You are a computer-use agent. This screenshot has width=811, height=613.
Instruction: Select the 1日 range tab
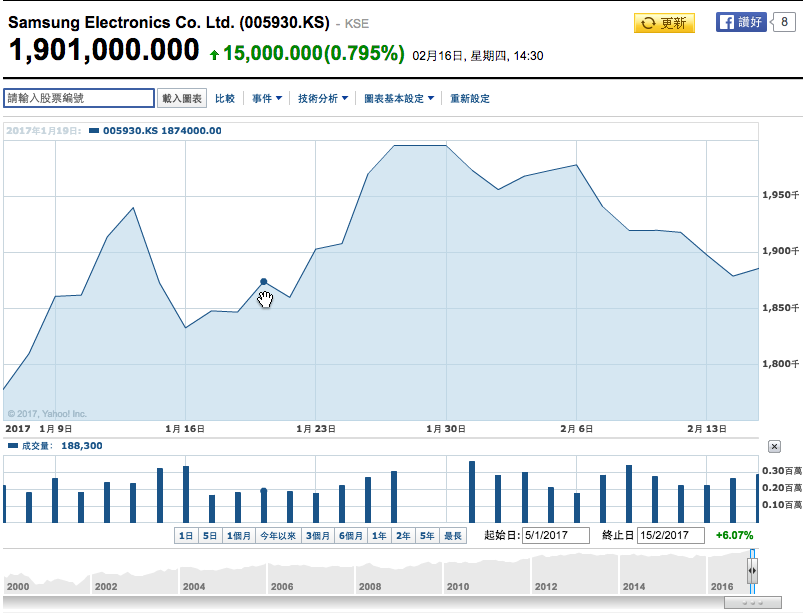click(186, 535)
